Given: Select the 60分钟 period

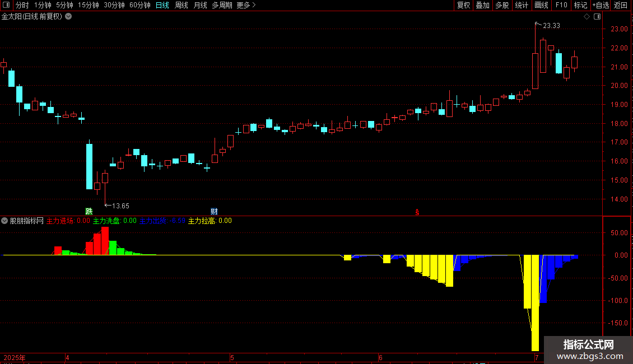Looking at the screenshot, I should 139,5.
